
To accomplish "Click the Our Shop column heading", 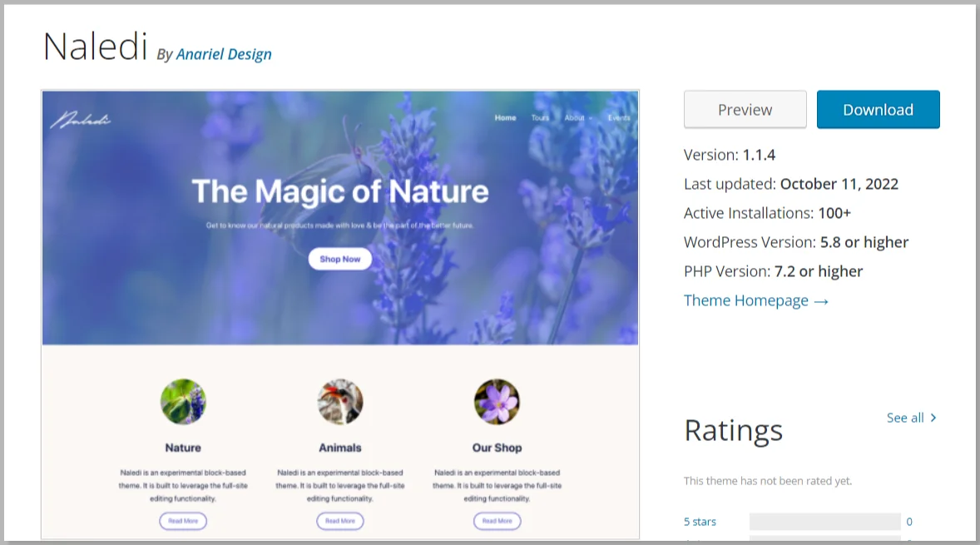I will 497,448.
